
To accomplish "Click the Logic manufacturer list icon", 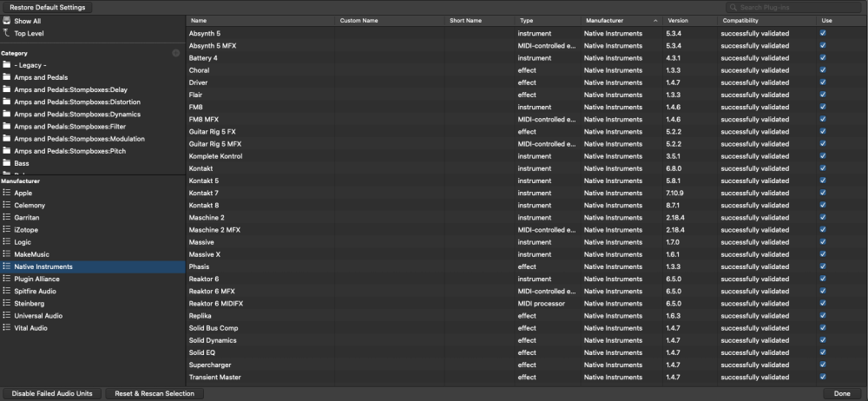I will 7,242.
